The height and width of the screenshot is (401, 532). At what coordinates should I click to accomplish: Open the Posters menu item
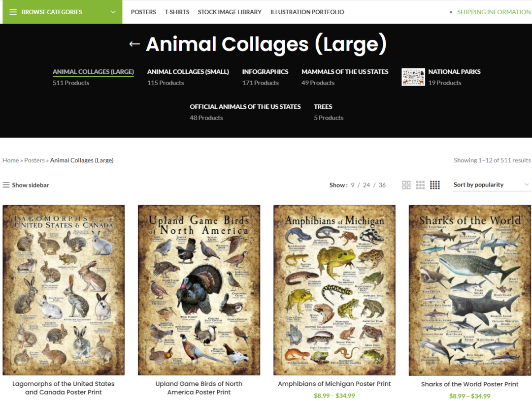click(143, 12)
